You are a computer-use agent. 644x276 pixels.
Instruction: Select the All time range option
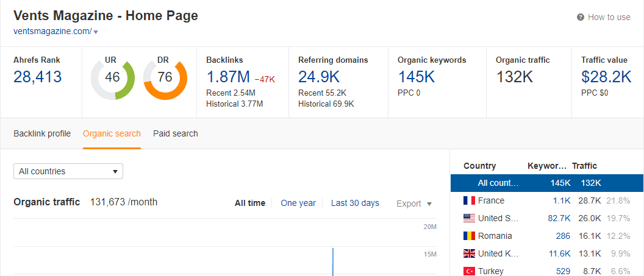(x=249, y=203)
